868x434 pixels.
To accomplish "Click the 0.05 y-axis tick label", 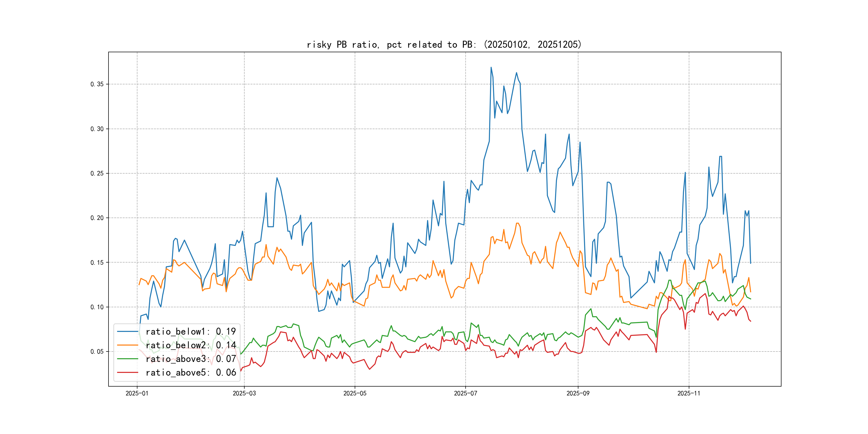I will [97, 352].
